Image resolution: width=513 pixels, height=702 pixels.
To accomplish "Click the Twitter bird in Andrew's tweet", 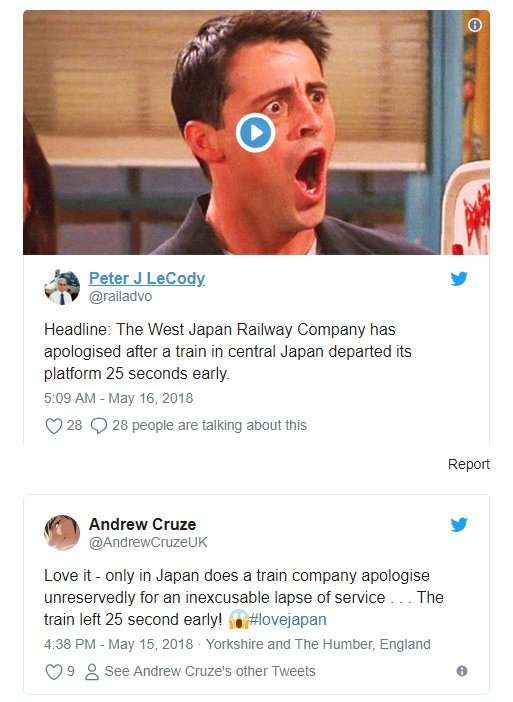I will [459, 524].
